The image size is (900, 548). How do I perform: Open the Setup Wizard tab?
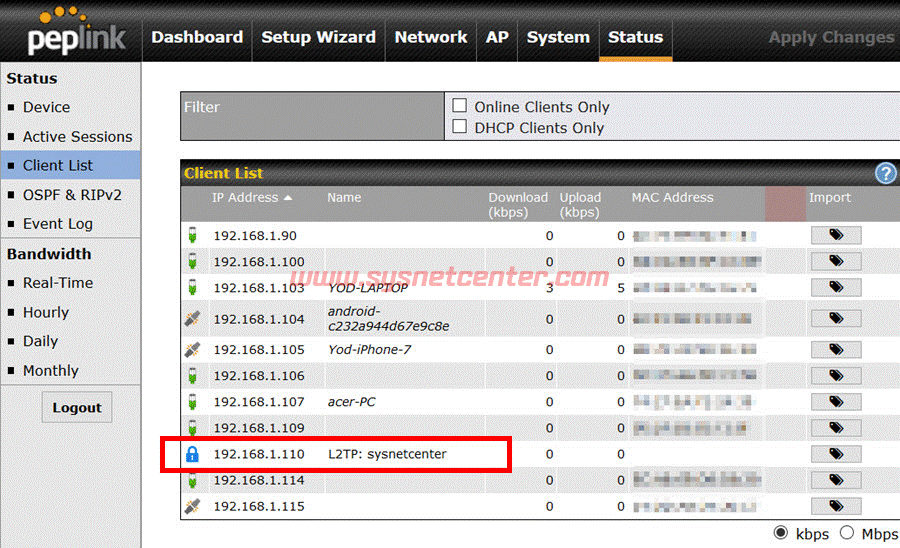tap(318, 37)
